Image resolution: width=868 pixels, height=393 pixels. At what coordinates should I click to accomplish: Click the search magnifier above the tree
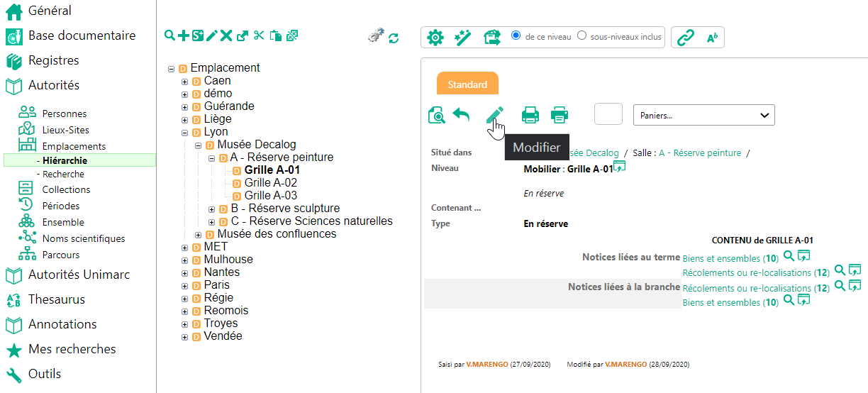[x=169, y=35]
